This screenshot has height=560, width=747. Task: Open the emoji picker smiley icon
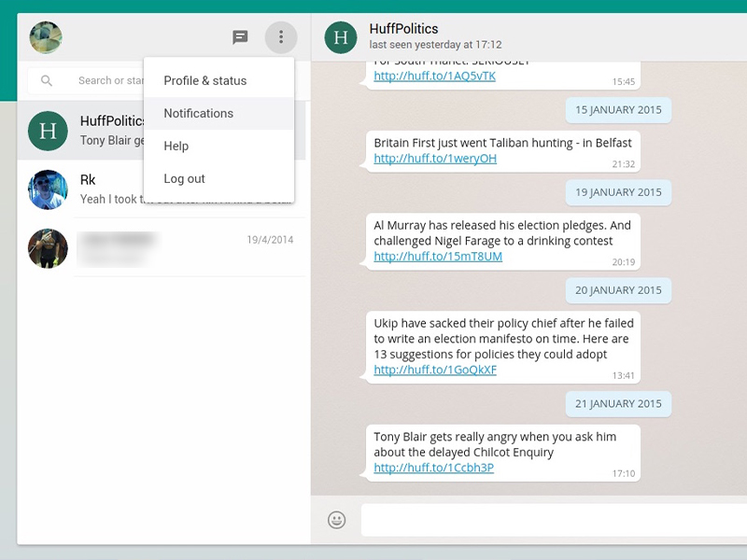336,520
